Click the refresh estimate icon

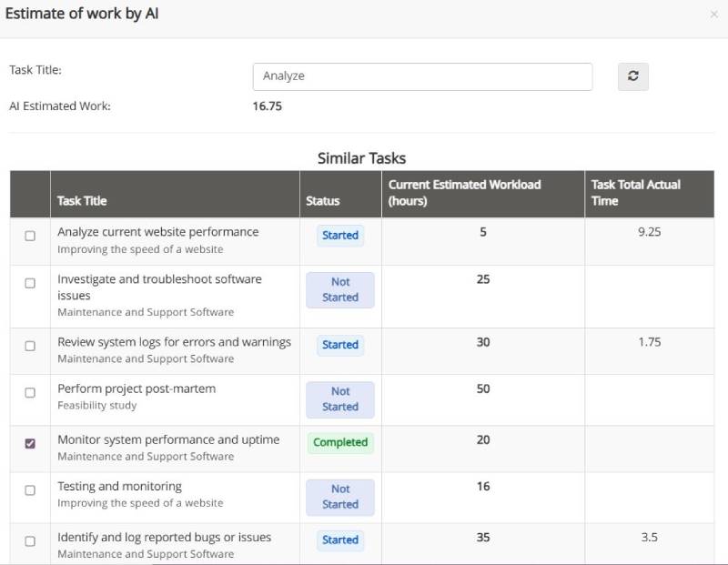632,76
